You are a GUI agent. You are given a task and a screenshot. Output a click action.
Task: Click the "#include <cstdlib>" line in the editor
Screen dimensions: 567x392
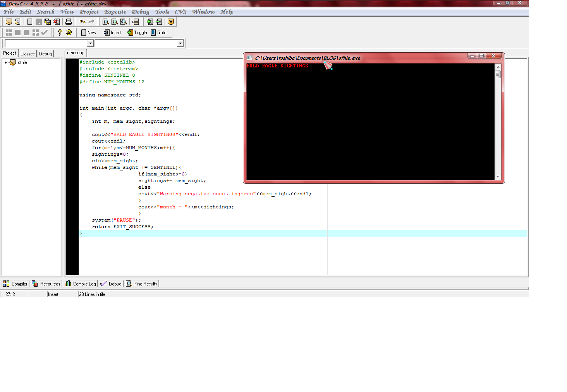(x=107, y=62)
